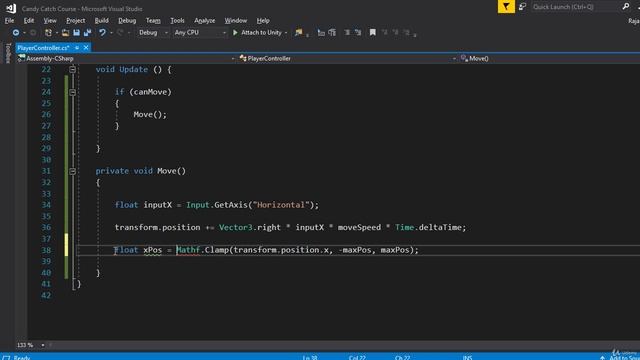Viewport: 640px width, 360px height.
Task: Open the Attach to Unity dropdown arrow
Action: 286,33
